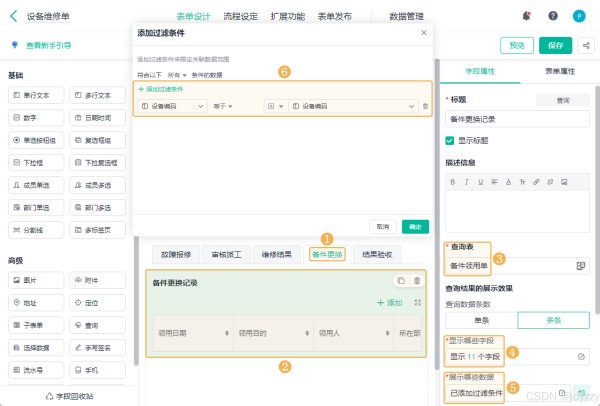Screen dimensions: 600x406
Task: Switch to the 字段属性 tab
Action: point(480,71)
